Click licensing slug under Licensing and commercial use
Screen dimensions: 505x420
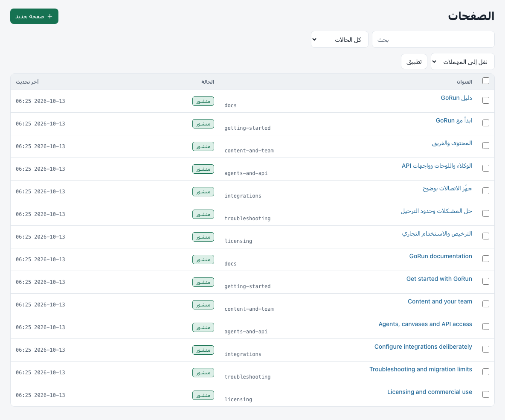pos(238,400)
